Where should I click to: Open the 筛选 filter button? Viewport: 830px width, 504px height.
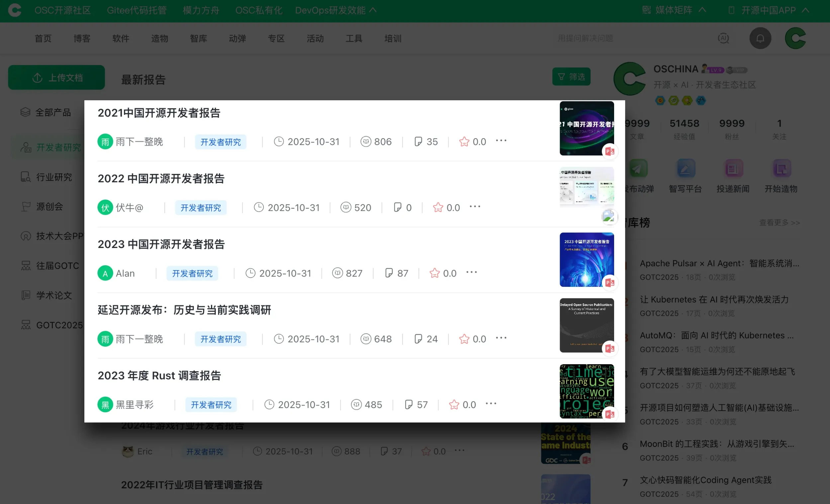pyautogui.click(x=571, y=77)
